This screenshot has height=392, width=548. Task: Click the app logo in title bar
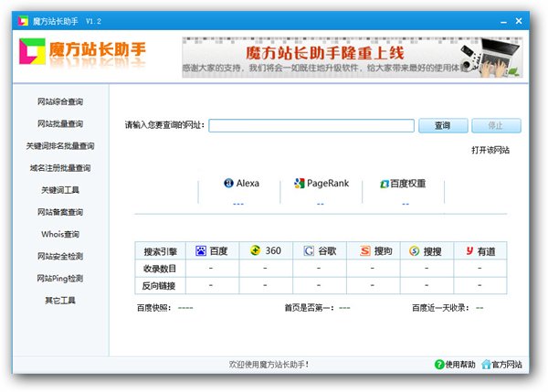click(23, 21)
